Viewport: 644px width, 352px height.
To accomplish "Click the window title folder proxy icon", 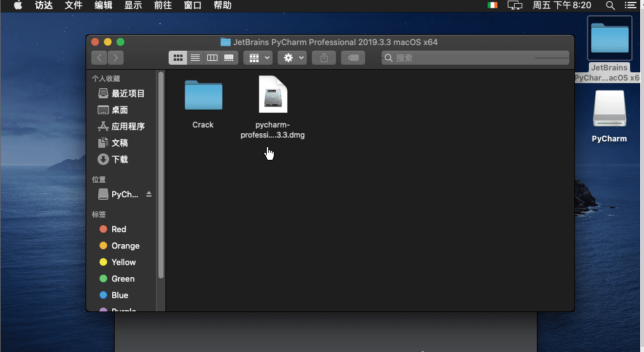I will coord(226,42).
